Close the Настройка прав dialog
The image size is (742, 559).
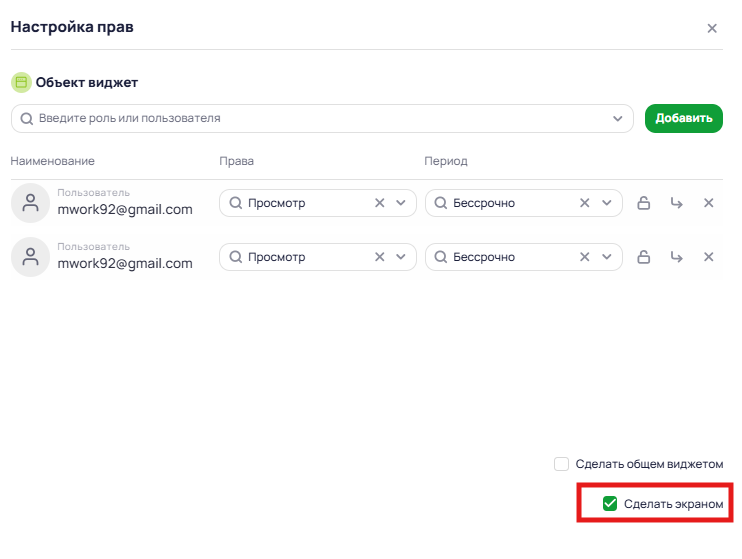coord(712,28)
